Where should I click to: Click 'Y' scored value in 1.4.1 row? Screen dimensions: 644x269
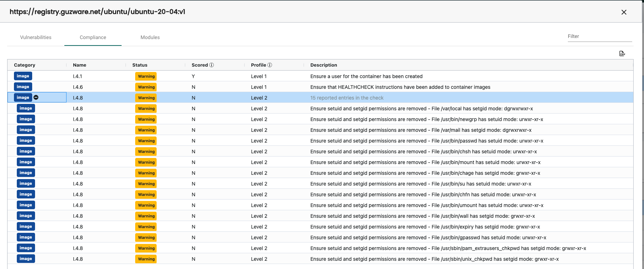click(193, 76)
